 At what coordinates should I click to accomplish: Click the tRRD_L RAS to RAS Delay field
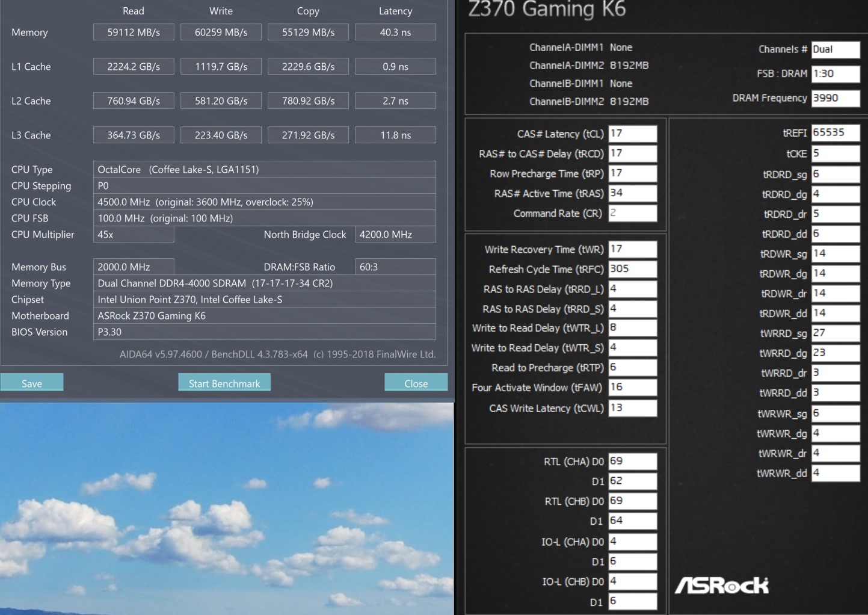[633, 289]
